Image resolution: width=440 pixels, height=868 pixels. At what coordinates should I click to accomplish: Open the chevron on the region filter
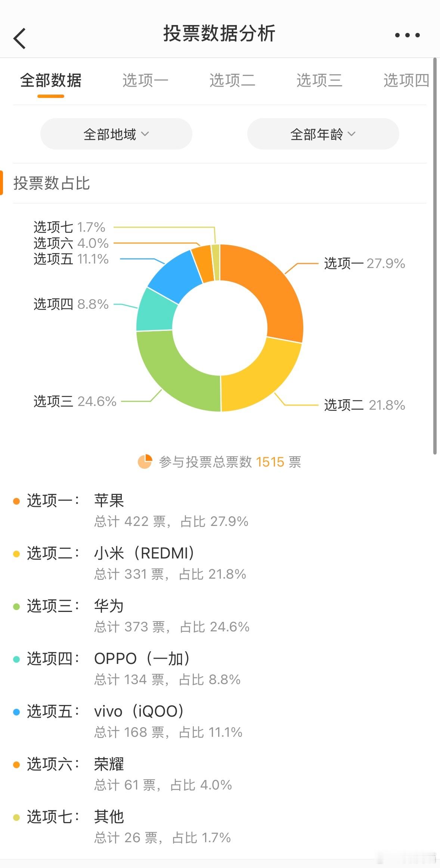[x=146, y=134]
